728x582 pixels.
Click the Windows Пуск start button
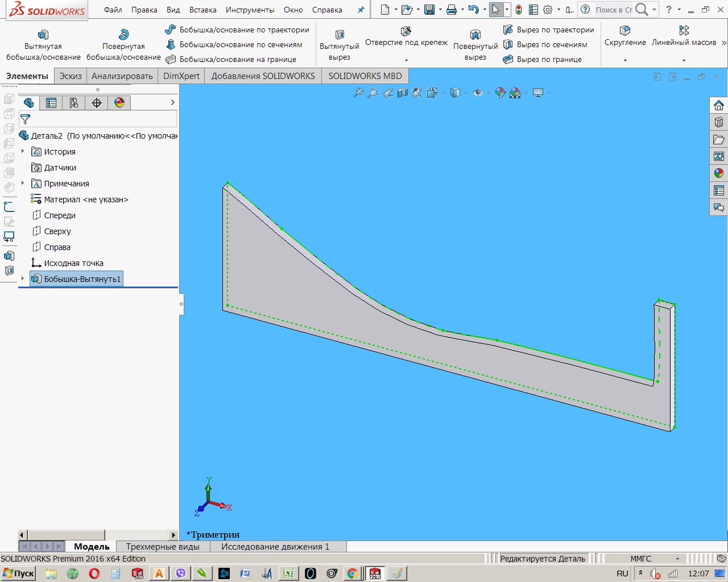(x=19, y=573)
